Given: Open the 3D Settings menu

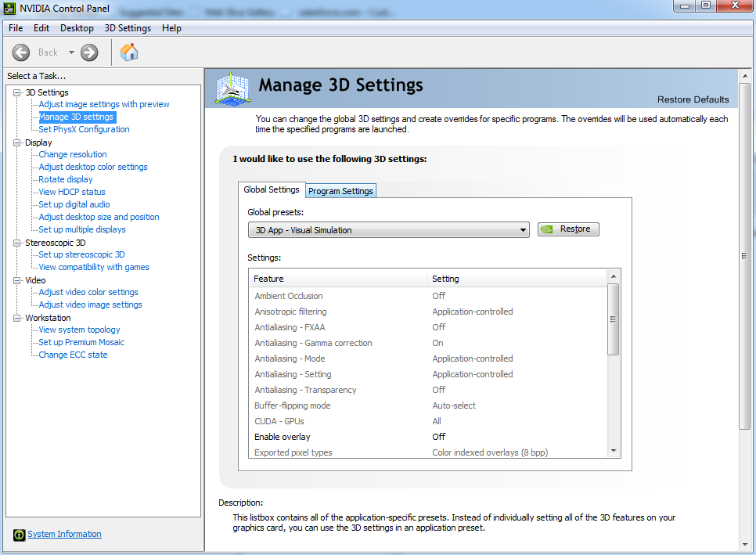Looking at the screenshot, I should point(128,28).
